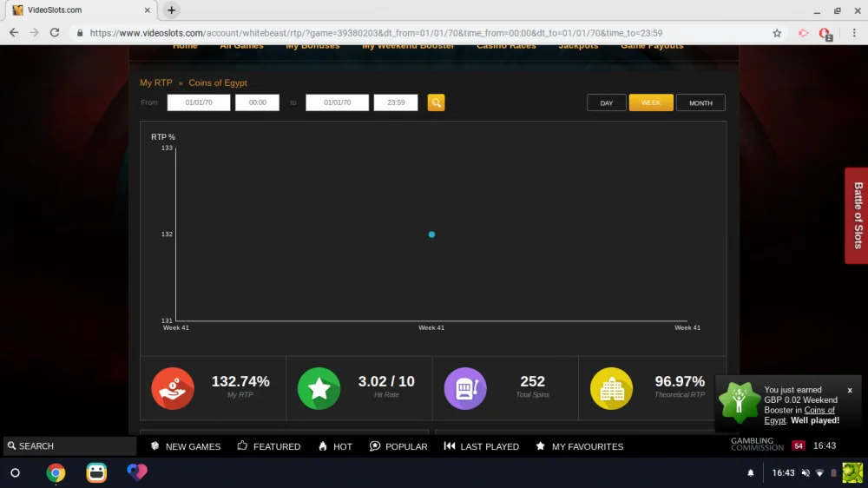Open the Battle of Slots side tab
This screenshot has height=488, width=868.
point(857,215)
